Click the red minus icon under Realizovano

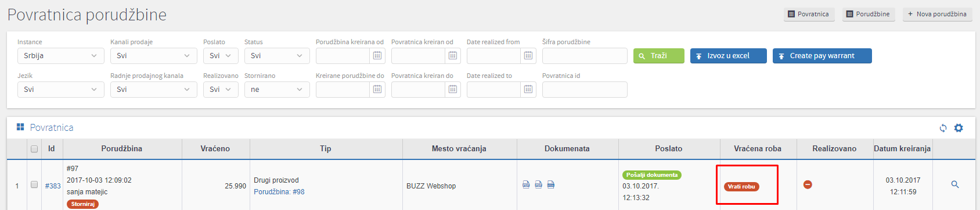(808, 184)
